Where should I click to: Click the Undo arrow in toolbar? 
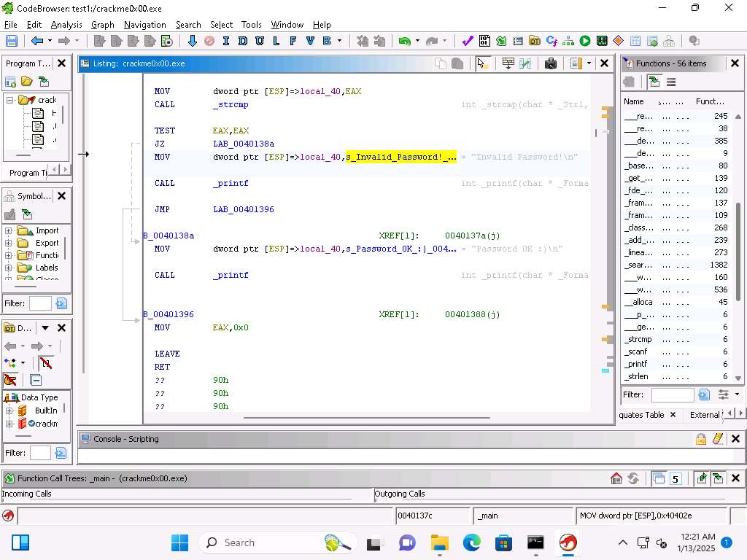(x=403, y=42)
